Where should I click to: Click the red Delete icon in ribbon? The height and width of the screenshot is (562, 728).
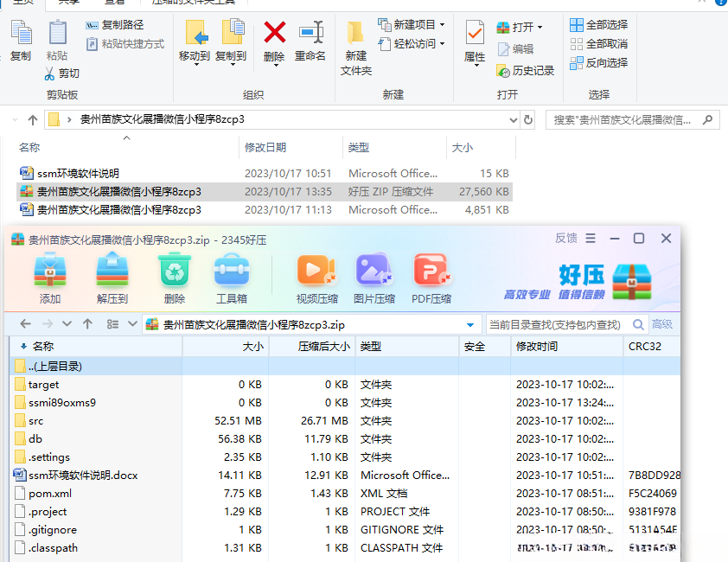click(x=274, y=33)
